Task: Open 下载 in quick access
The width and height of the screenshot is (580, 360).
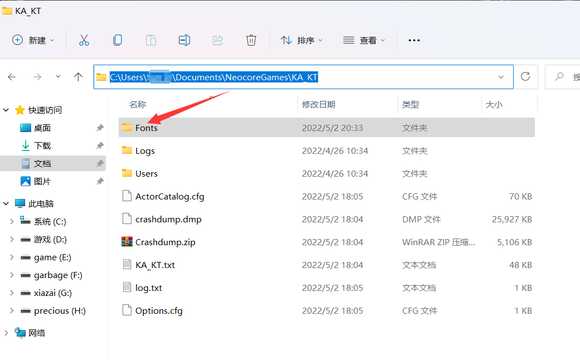Action: pyautogui.click(x=42, y=146)
